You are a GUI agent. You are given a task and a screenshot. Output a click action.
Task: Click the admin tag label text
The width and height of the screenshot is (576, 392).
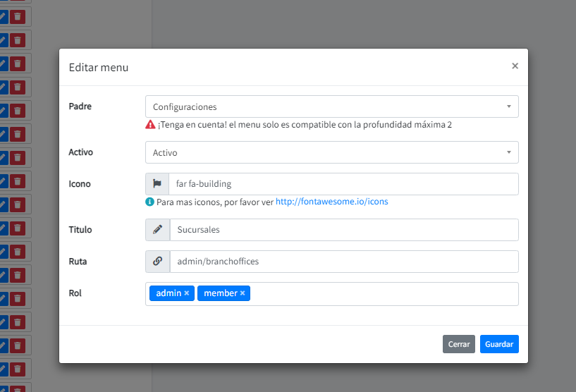(168, 293)
